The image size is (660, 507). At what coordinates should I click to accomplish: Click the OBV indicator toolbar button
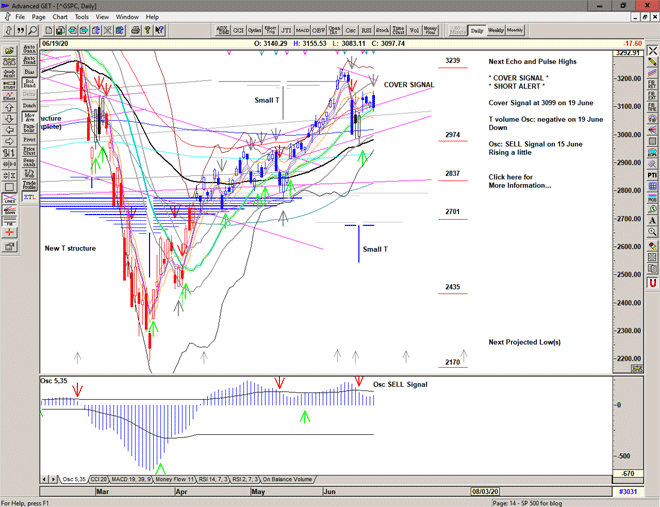(x=318, y=30)
